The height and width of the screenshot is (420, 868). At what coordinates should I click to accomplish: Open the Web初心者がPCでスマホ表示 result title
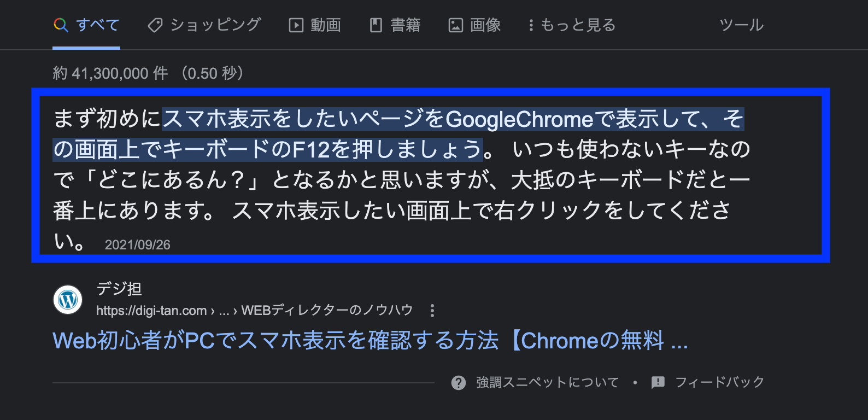coord(370,341)
